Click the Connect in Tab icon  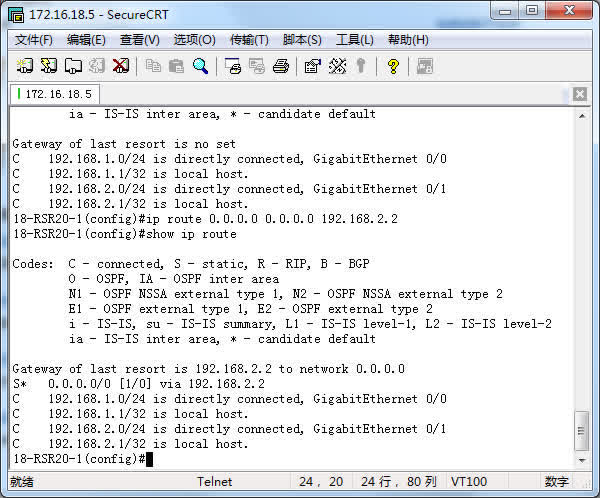(x=73, y=66)
